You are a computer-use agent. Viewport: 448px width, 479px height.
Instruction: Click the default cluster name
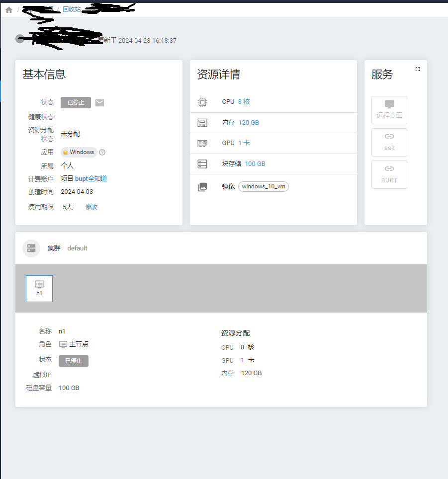(77, 248)
